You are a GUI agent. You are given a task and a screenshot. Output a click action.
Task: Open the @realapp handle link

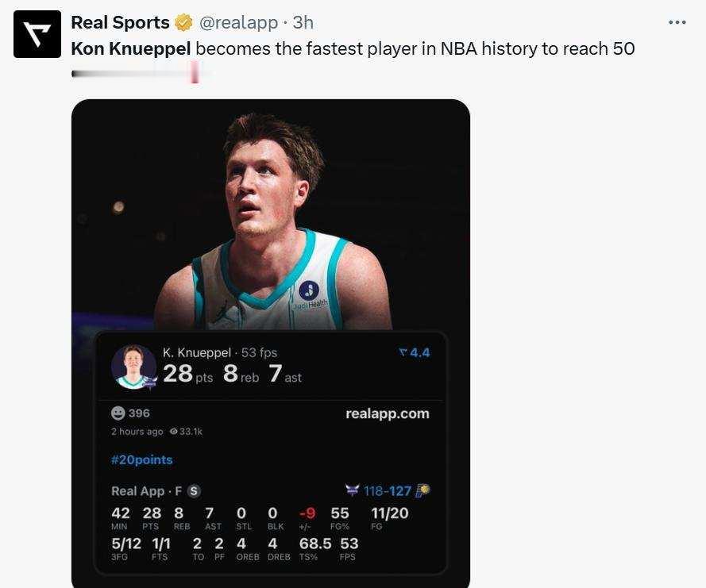(x=238, y=22)
